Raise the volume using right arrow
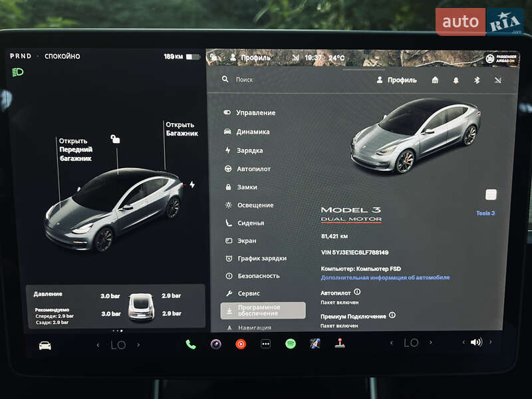 click(491, 342)
